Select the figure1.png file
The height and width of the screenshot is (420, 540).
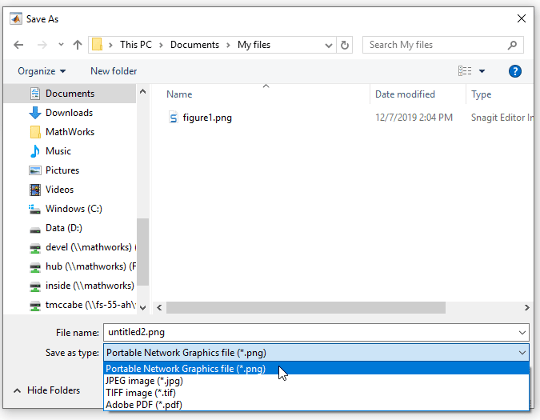tap(207, 118)
